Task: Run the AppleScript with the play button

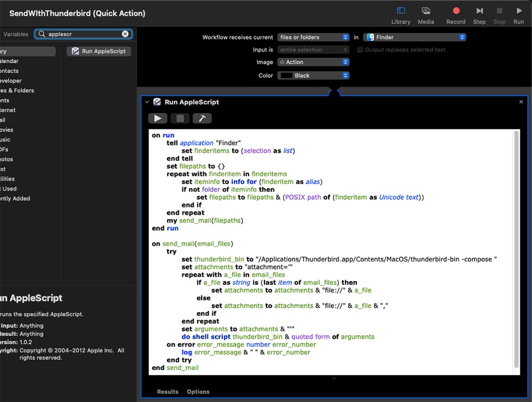Action: coord(158,118)
